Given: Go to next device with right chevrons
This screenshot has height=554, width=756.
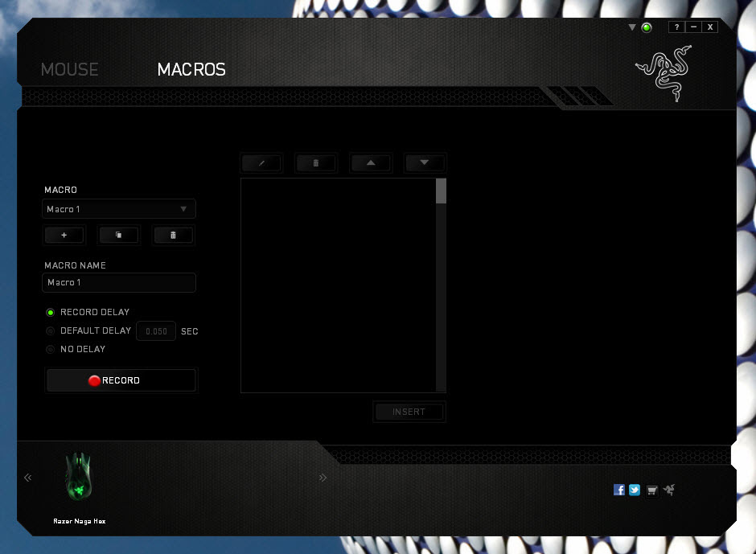Looking at the screenshot, I should tap(323, 478).
